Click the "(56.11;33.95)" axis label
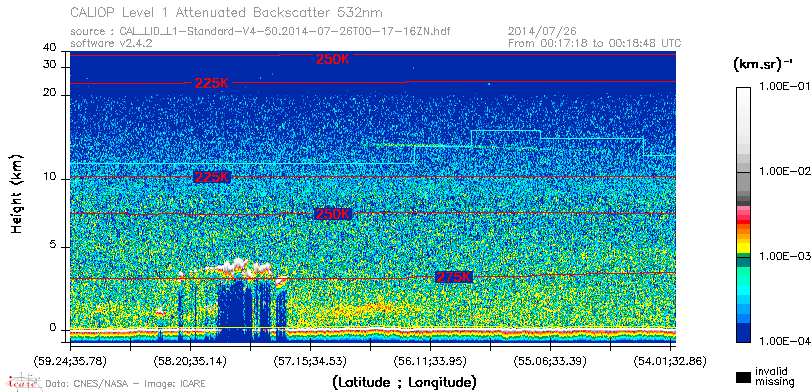 tap(430, 360)
